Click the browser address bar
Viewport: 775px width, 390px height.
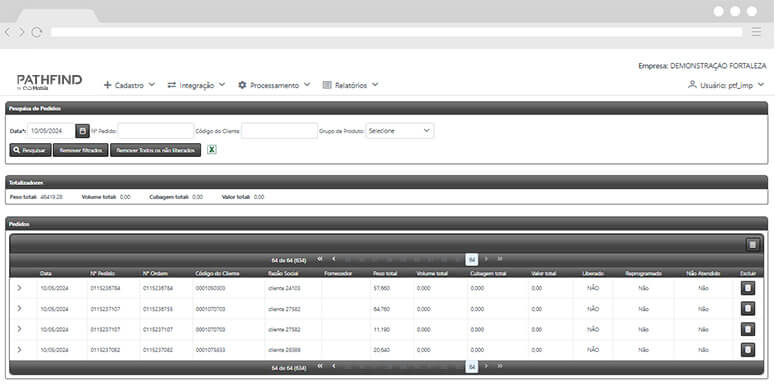pos(396,32)
